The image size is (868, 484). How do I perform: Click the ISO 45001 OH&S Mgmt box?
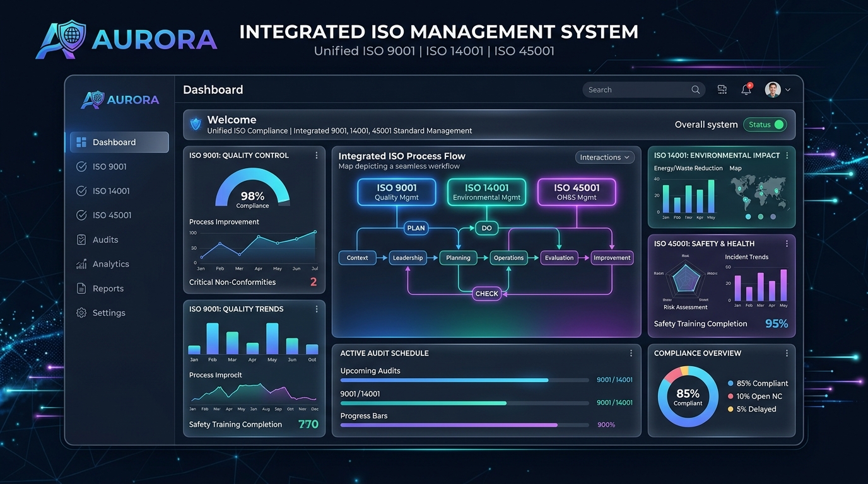(x=577, y=192)
